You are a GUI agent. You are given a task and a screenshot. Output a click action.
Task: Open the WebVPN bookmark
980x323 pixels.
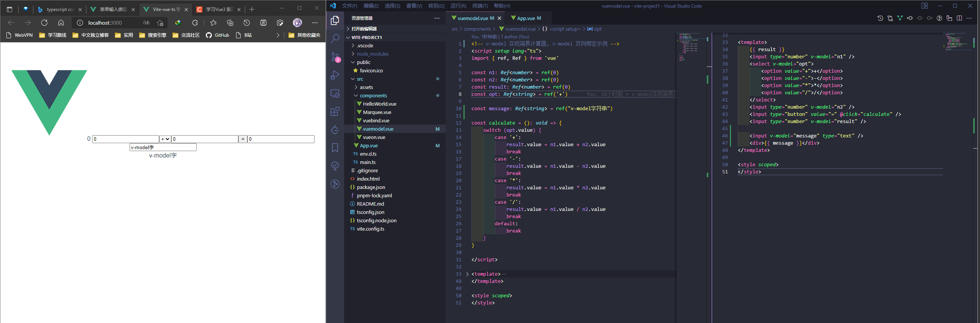tap(20, 35)
